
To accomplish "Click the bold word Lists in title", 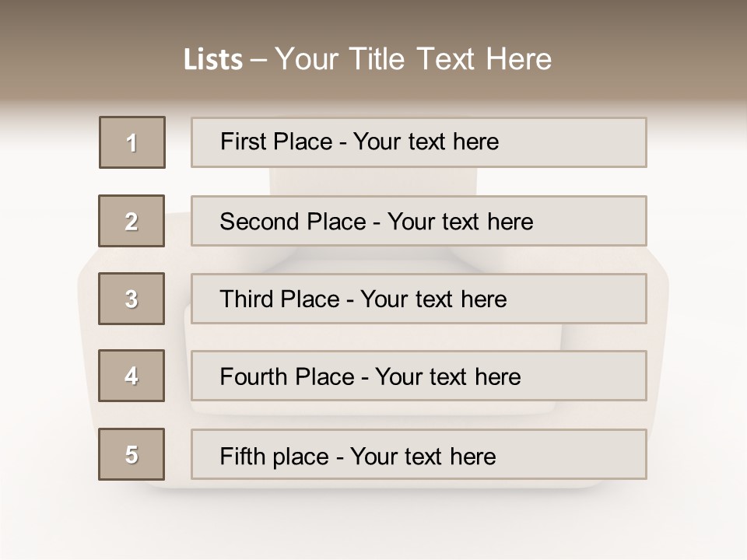I will tap(213, 59).
